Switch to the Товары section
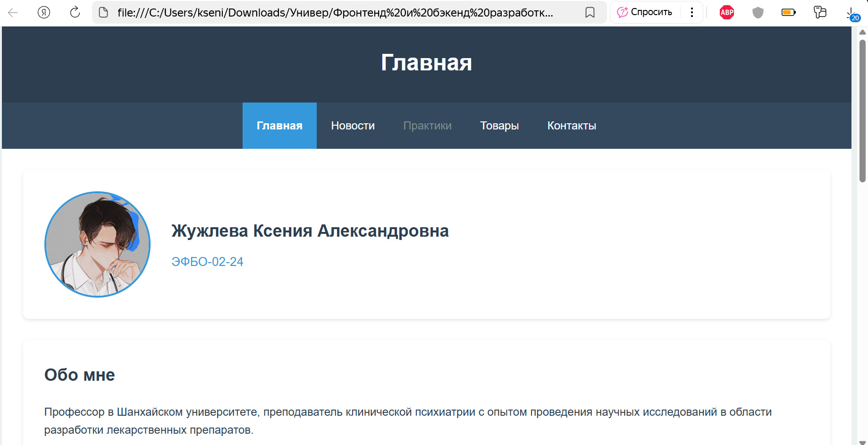The height and width of the screenshot is (445, 868). (499, 126)
